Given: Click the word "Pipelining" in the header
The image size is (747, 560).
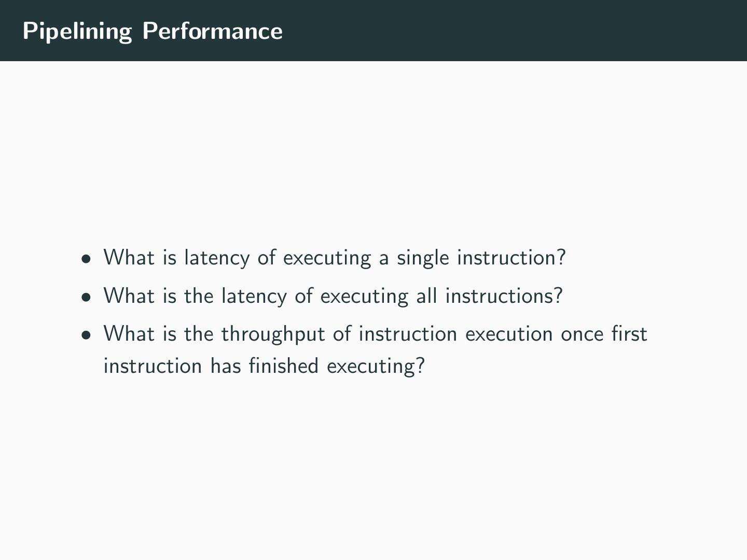Looking at the screenshot, I should (77, 31).
